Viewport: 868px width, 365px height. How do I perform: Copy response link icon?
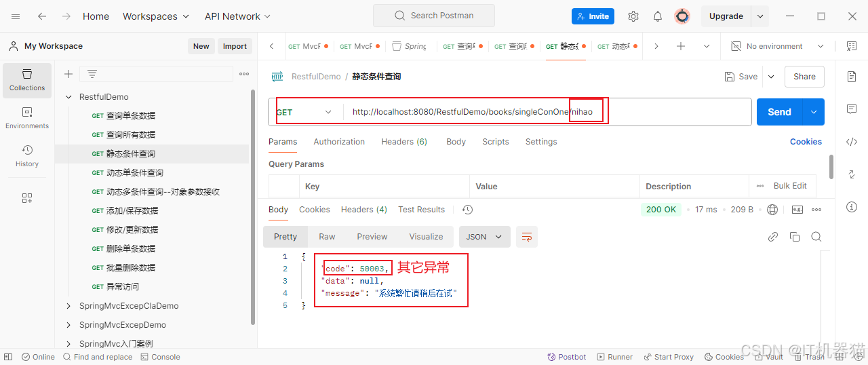pyautogui.click(x=773, y=237)
